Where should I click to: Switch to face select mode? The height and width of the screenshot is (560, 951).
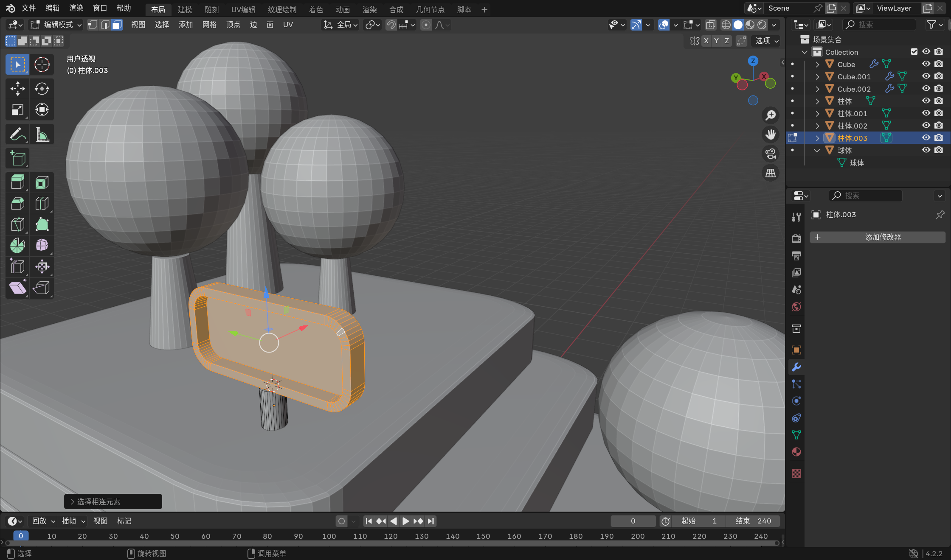coord(117,25)
